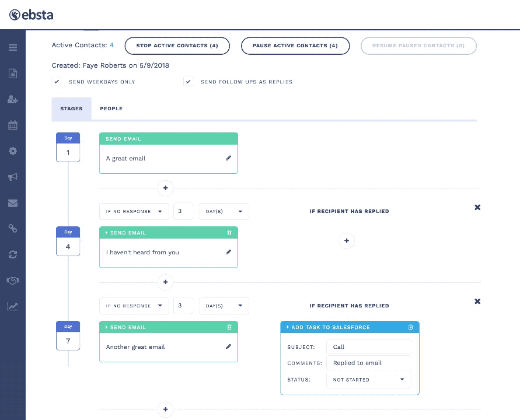Switch to the People tab
This screenshot has height=420, width=520.
111,108
